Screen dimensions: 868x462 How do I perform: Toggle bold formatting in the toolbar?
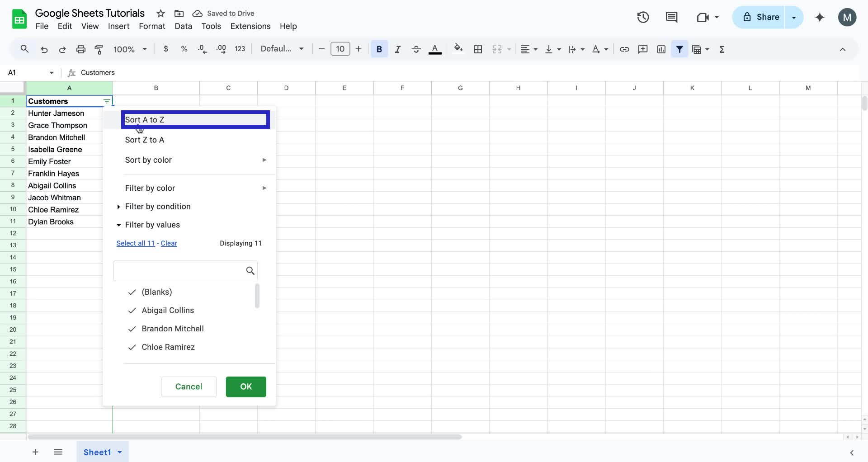(379, 49)
